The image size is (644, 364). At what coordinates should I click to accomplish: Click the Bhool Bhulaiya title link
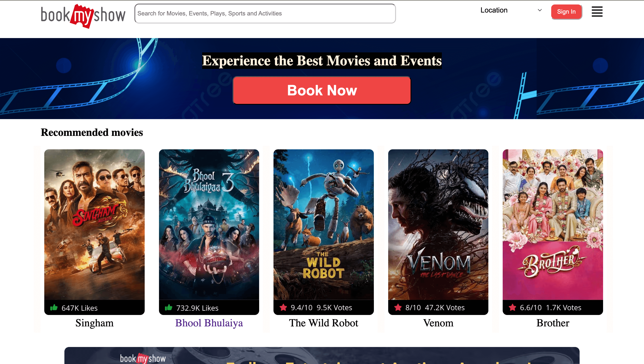[x=209, y=323]
